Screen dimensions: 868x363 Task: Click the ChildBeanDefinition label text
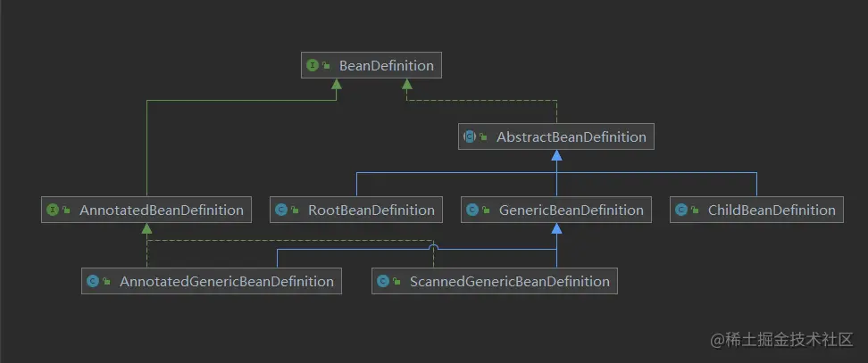[x=772, y=210]
